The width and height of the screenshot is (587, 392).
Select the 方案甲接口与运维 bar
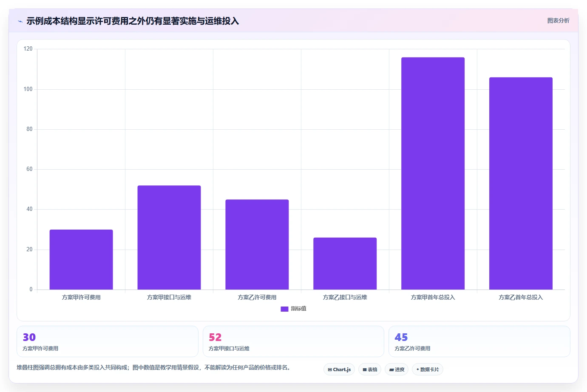point(169,237)
